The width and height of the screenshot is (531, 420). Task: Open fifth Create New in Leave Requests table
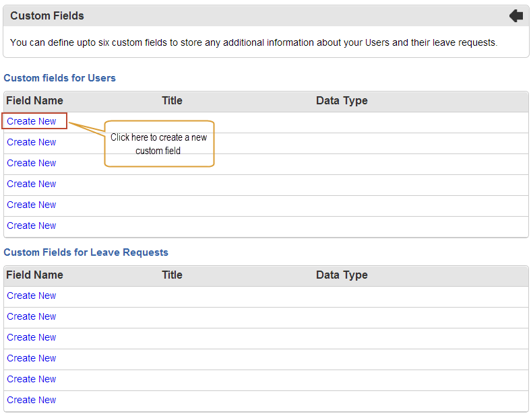pyautogui.click(x=32, y=379)
